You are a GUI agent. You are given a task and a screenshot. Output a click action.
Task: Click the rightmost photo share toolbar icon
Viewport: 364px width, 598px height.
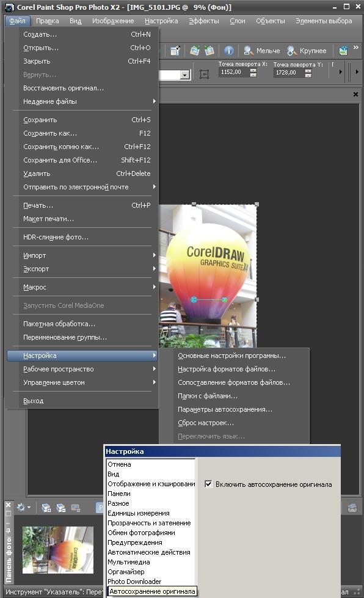tap(343, 51)
